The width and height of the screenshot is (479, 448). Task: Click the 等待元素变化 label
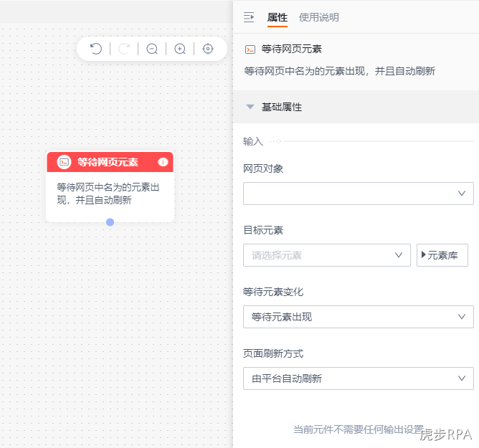pyautogui.click(x=273, y=292)
